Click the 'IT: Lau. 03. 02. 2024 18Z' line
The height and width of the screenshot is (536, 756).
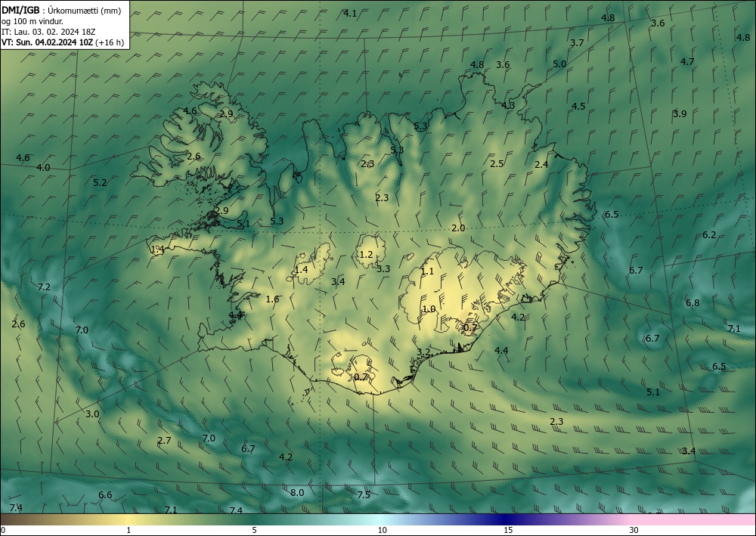pos(48,32)
